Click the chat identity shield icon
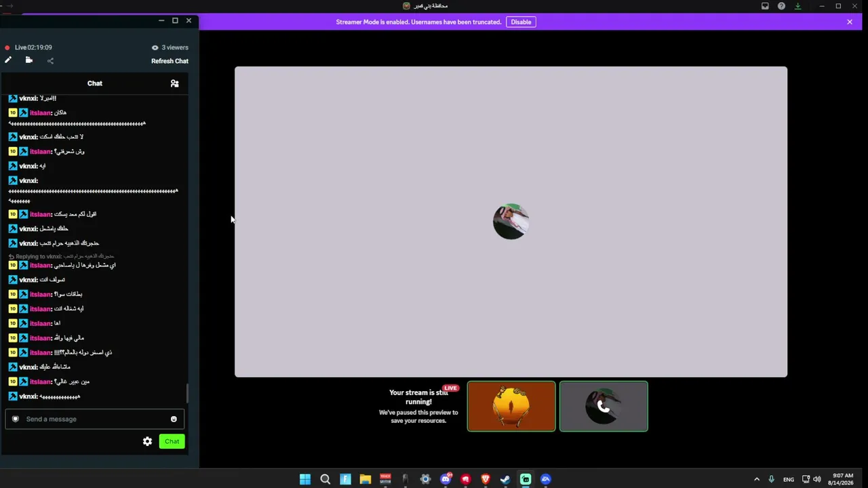The width and height of the screenshot is (868, 488). [16, 419]
